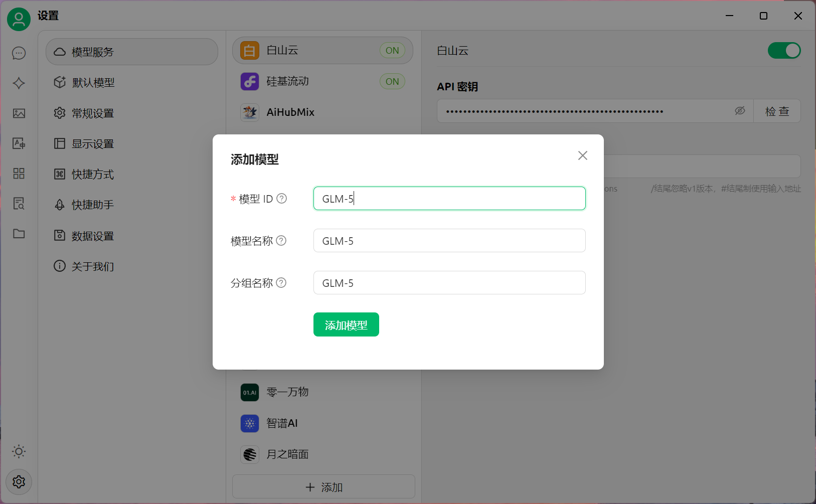Click the 检查 API key button
The height and width of the screenshot is (504, 816).
777,111
